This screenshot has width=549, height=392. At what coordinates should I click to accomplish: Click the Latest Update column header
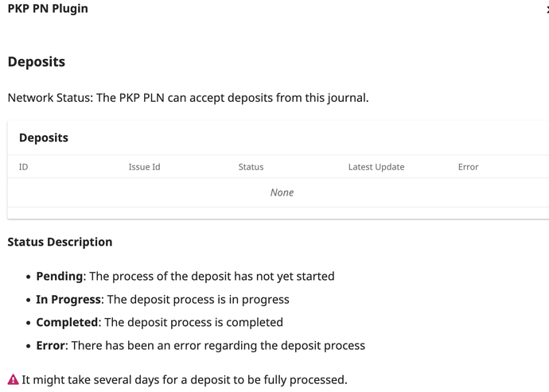(x=376, y=167)
